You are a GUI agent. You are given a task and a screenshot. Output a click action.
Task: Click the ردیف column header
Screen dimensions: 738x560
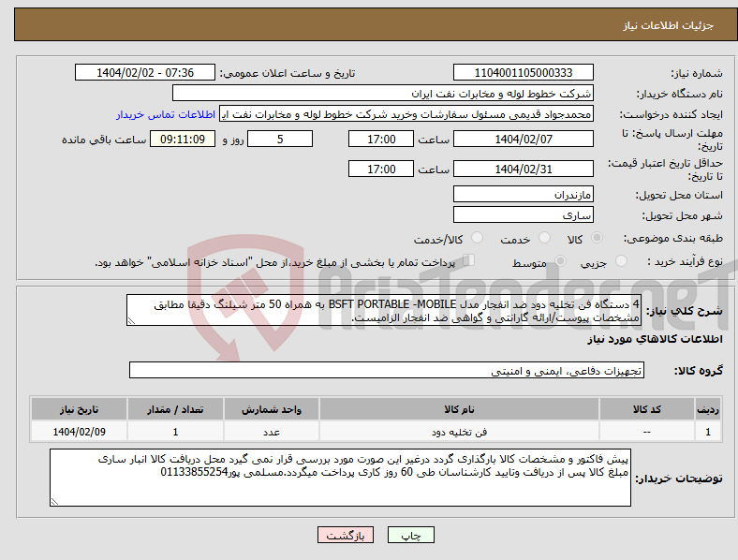point(708,409)
